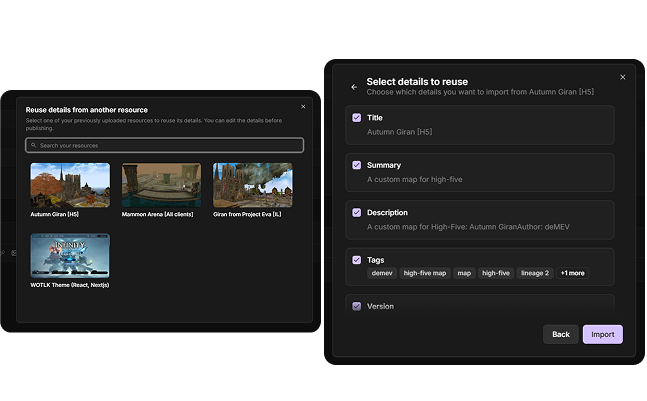
Task: Click the description text mentioning deMEV
Action: coord(468,227)
